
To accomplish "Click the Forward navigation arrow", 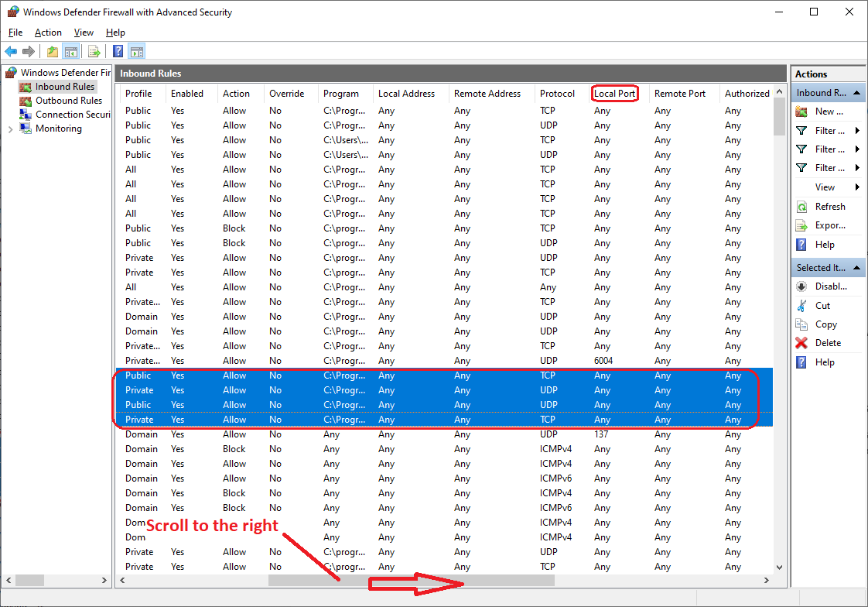I will (29, 51).
